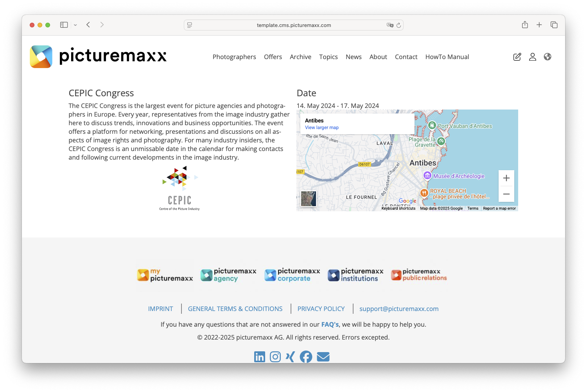Open the globe language selector icon
Image resolution: width=587 pixels, height=392 pixels.
[548, 57]
